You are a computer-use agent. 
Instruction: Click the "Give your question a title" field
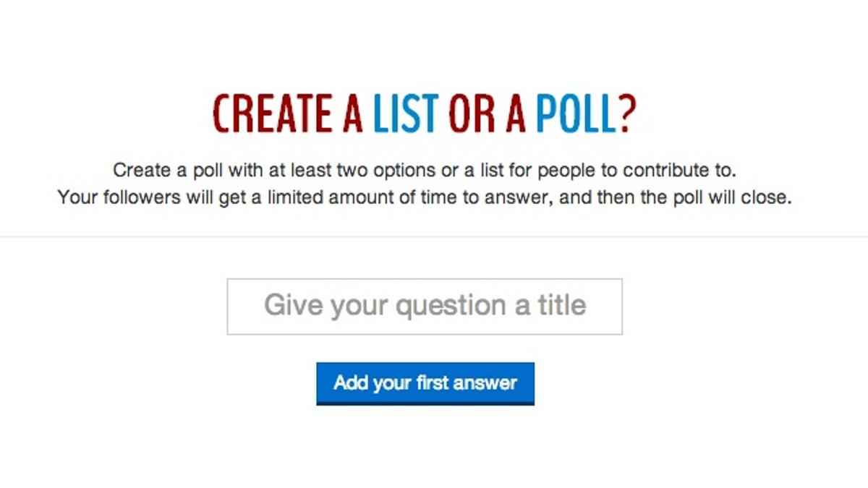[x=425, y=307]
